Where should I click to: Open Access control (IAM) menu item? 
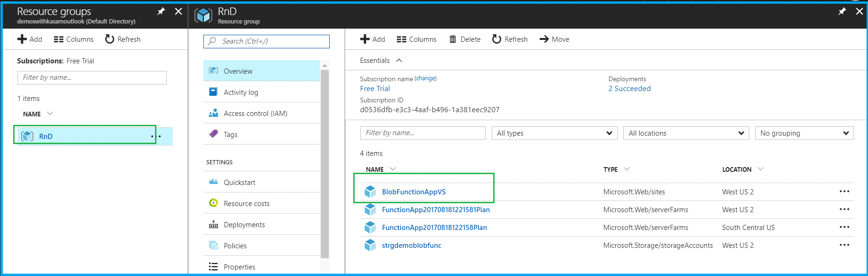click(x=262, y=113)
